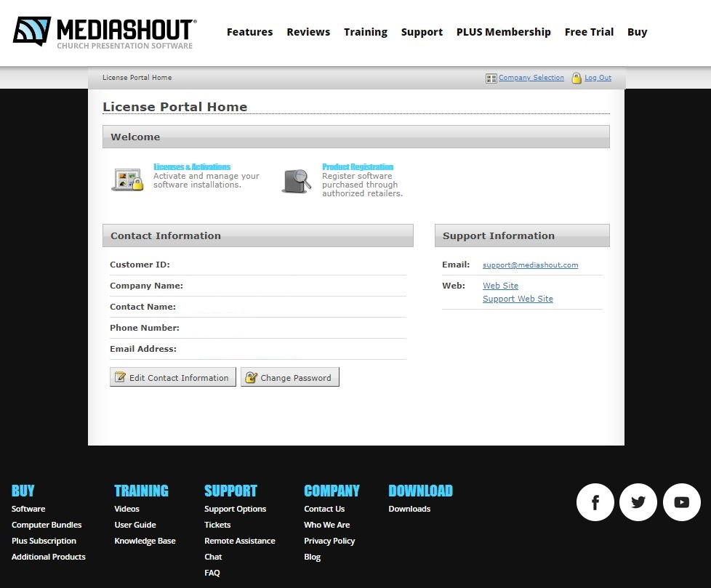Screen dimensions: 711x588
Task: Click the Phone Number label
Action: point(144,328)
